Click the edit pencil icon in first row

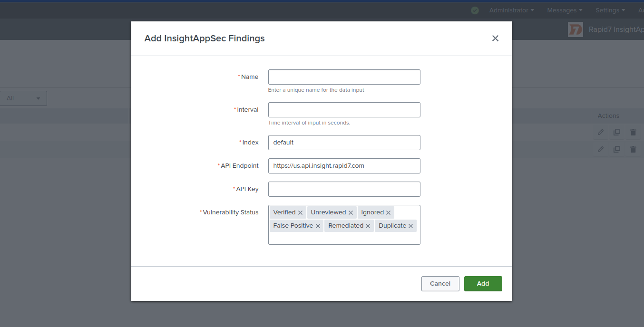[x=601, y=132]
